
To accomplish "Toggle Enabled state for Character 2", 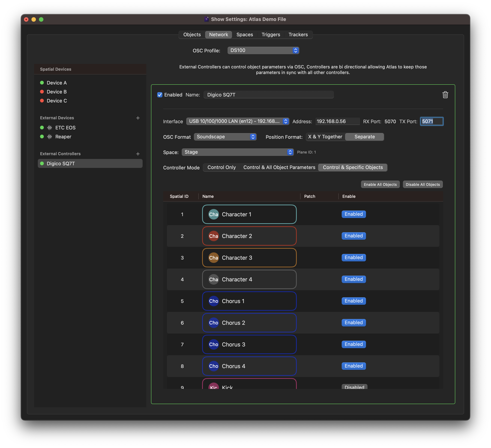I will point(353,236).
